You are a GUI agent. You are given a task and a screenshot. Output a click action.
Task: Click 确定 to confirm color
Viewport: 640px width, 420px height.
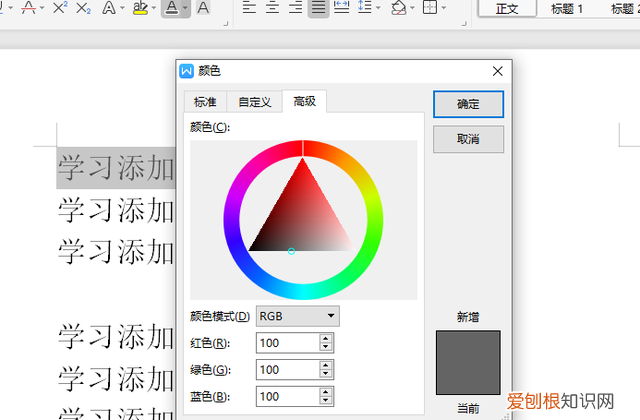[468, 104]
